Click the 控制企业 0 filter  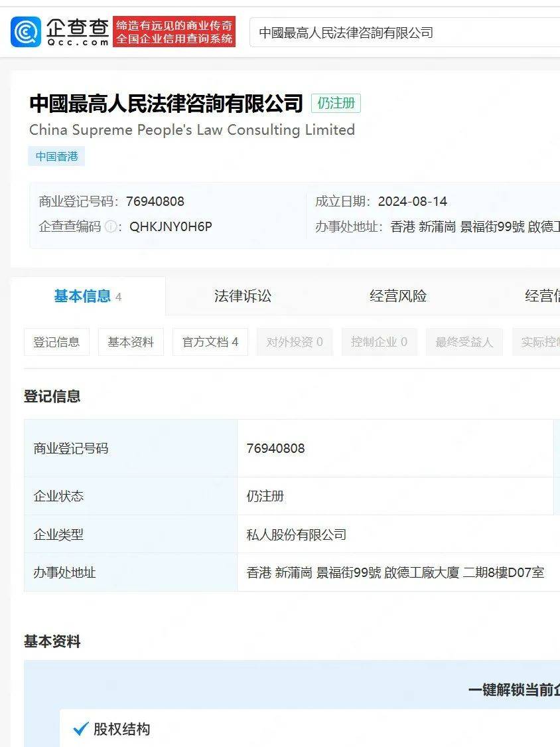tap(380, 341)
